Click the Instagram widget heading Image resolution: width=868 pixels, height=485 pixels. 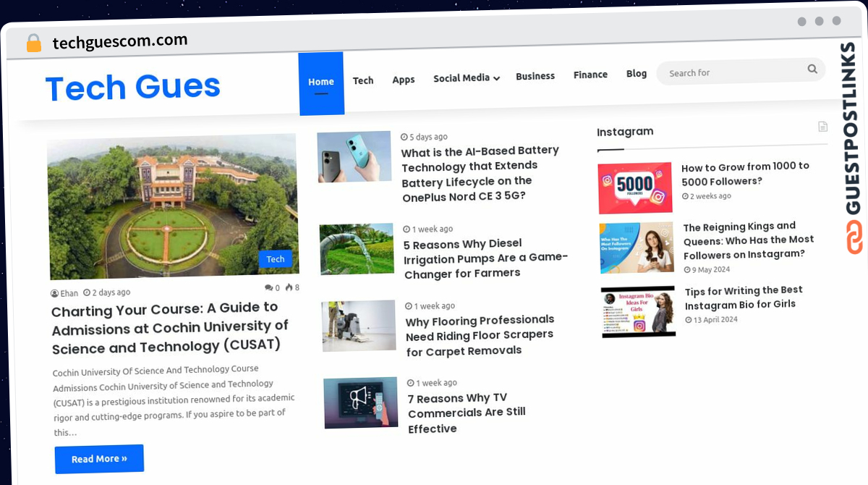[625, 132]
